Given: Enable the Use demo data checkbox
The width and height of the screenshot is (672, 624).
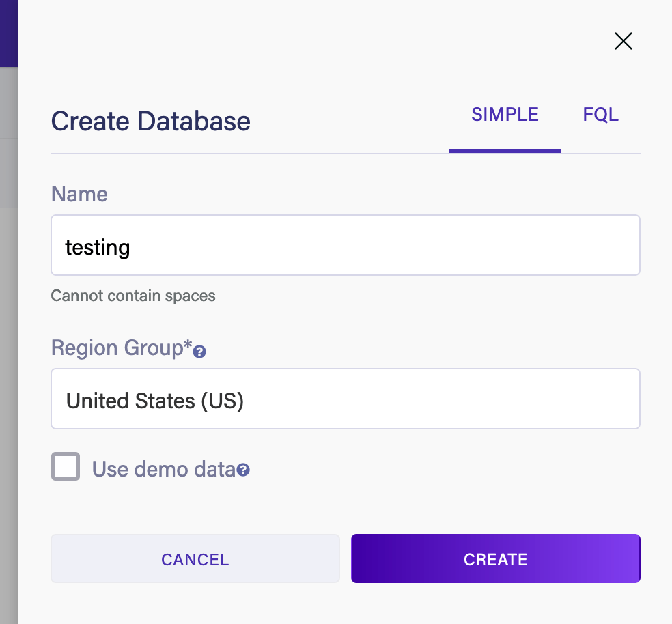Looking at the screenshot, I should coord(66,467).
